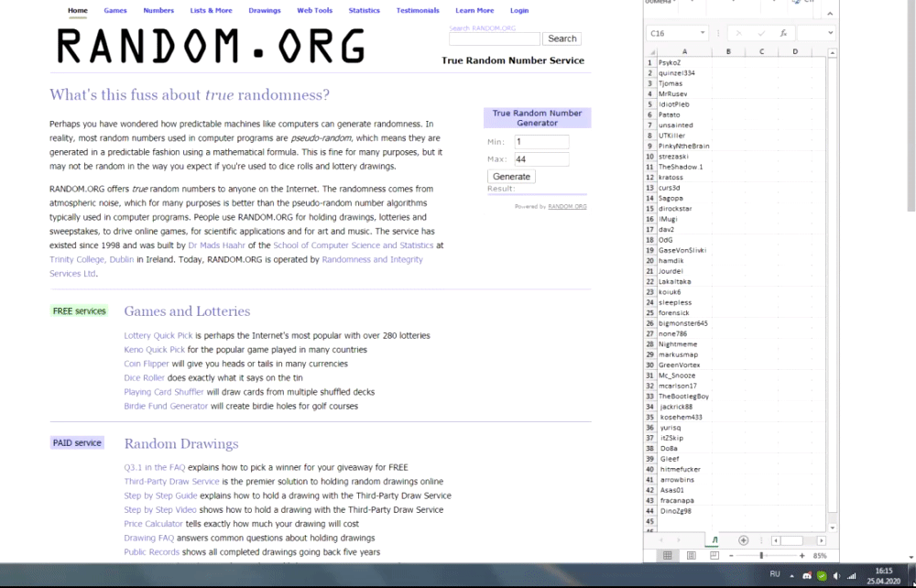Click the Search RANDOM.ORG text field

click(495, 38)
